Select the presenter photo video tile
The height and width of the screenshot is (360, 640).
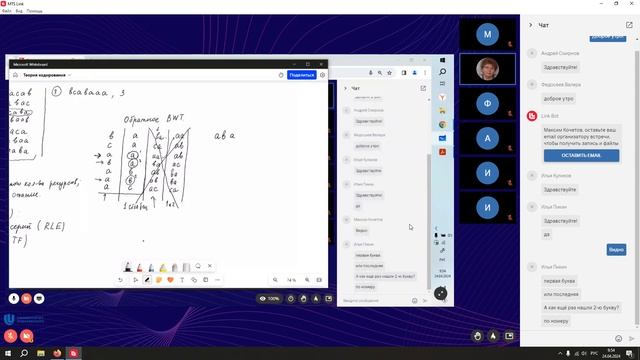pyautogui.click(x=487, y=69)
